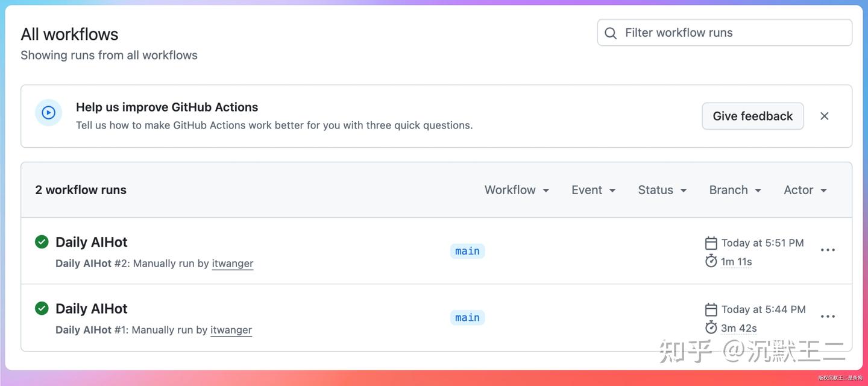Click the play icon beside Help us improve
Viewport: 868px width, 386px height.
[48, 113]
